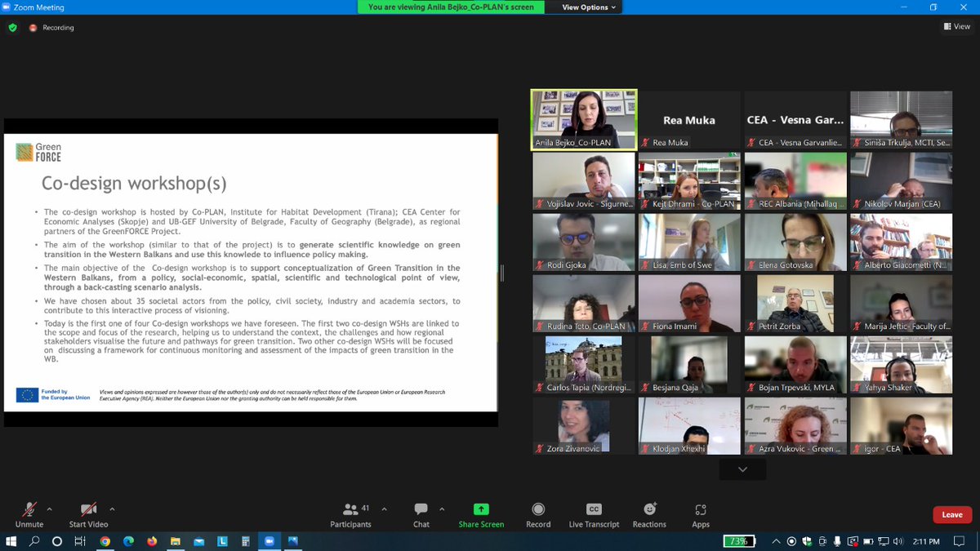Open audio options arrow beside Unmute

(x=50, y=509)
